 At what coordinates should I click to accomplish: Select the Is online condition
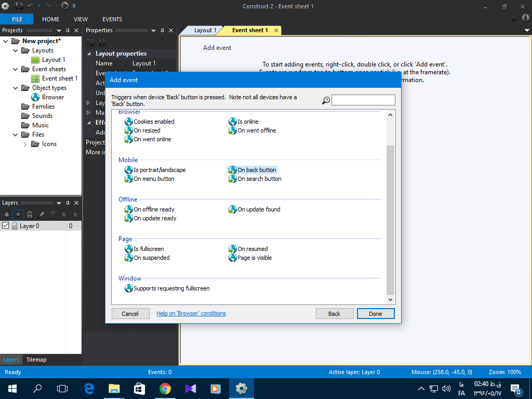point(244,122)
